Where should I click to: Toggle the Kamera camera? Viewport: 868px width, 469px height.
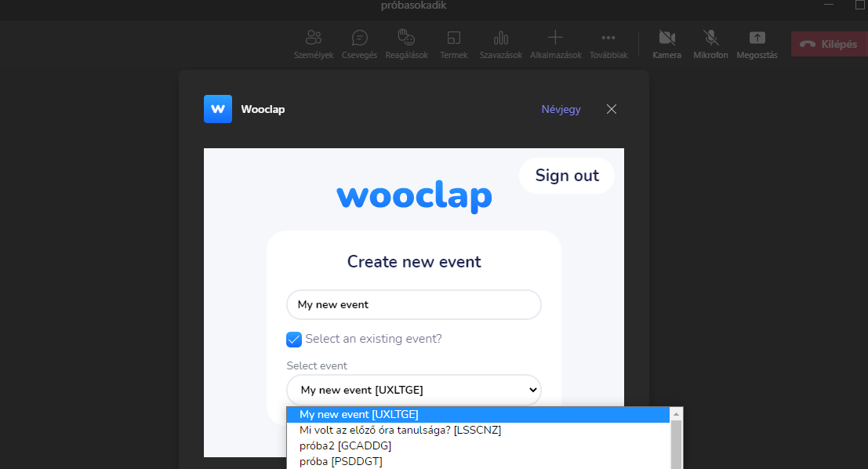[666, 44]
